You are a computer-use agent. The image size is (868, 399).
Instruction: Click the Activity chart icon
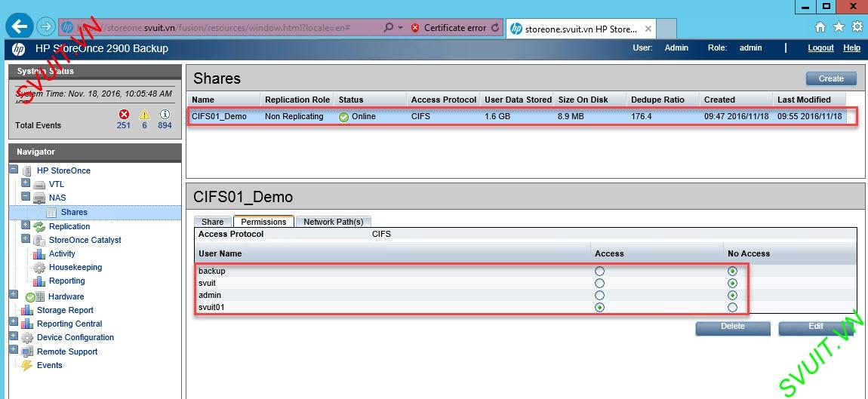pos(39,254)
